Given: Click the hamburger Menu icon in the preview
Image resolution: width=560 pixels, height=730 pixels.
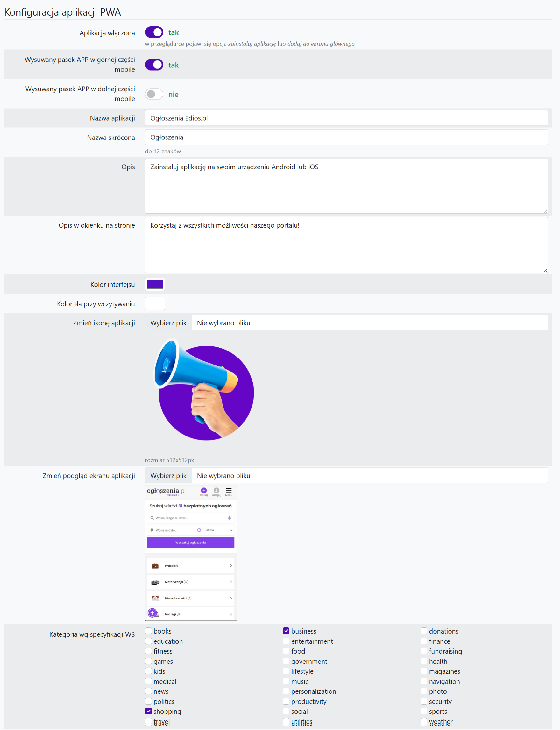Looking at the screenshot, I should click(228, 490).
